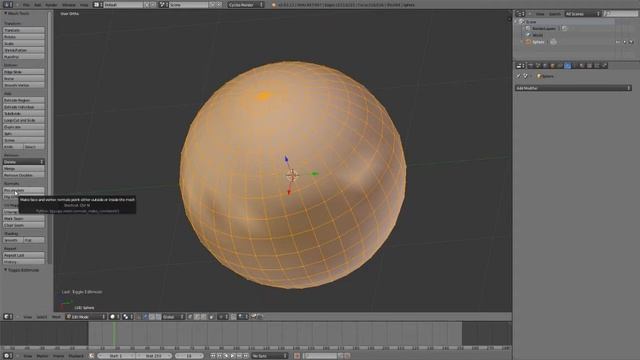Open the Window menu
Image resolution: width=640 pixels, height=360 pixels.
pos(69,5)
